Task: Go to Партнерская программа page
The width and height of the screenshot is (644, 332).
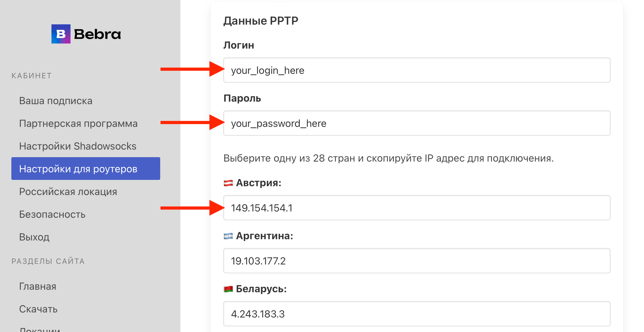Action: coord(78,123)
